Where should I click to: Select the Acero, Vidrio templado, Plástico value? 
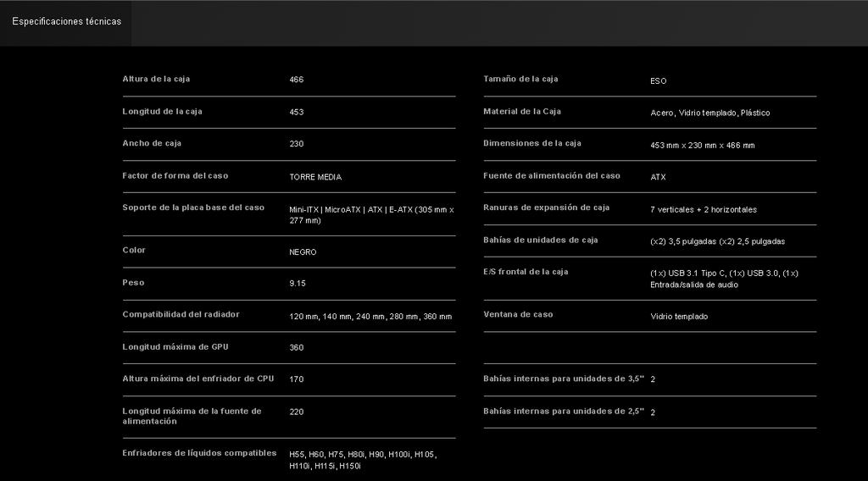click(x=709, y=113)
